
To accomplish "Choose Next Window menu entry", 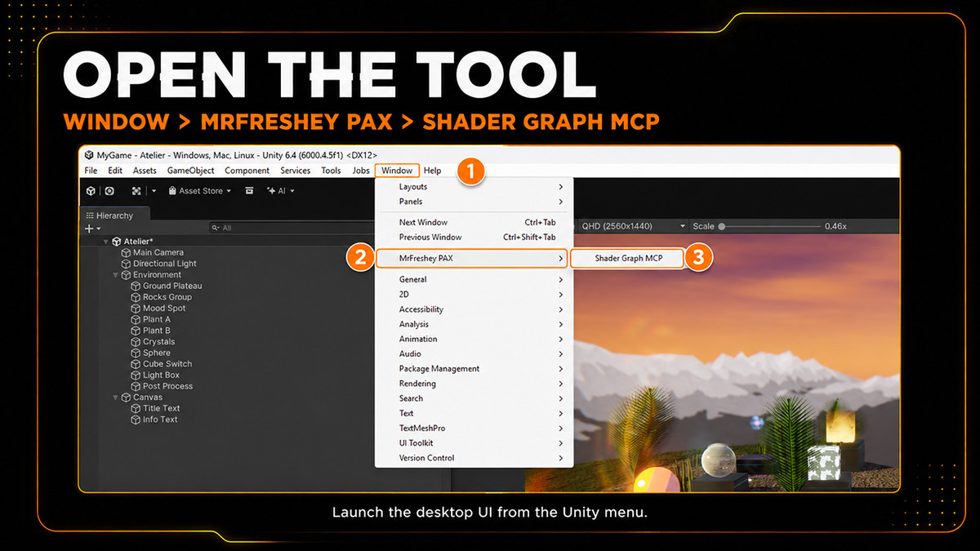I will (x=474, y=222).
